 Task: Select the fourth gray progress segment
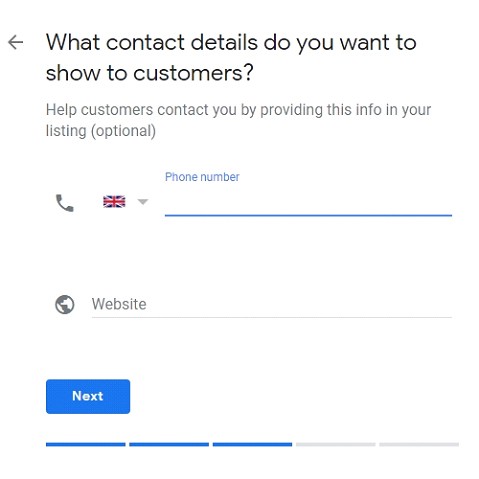[x=336, y=444]
